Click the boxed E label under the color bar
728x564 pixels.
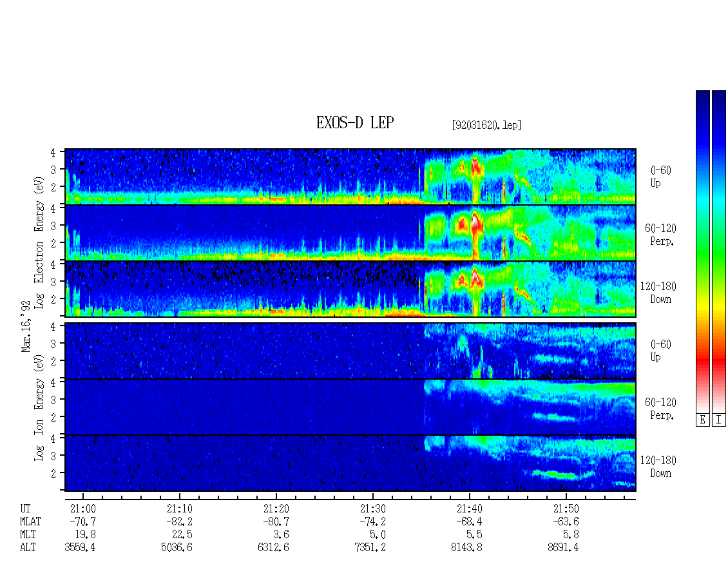(702, 420)
